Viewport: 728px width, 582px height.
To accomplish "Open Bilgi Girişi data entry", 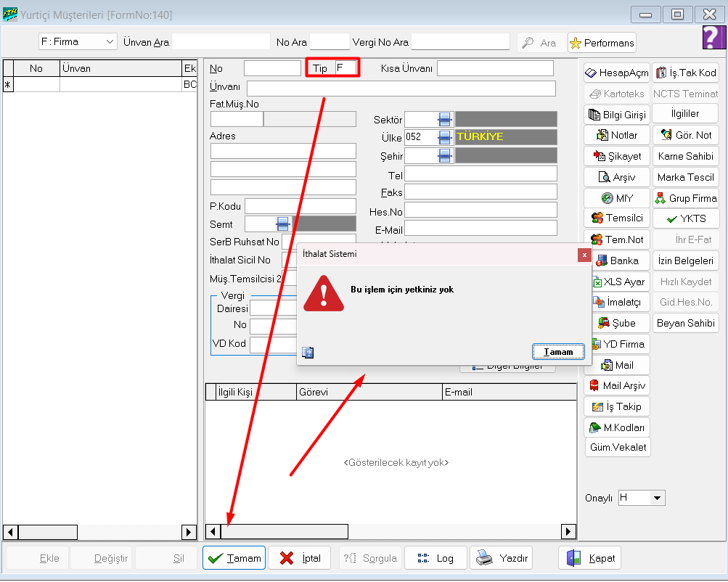I will [x=616, y=115].
